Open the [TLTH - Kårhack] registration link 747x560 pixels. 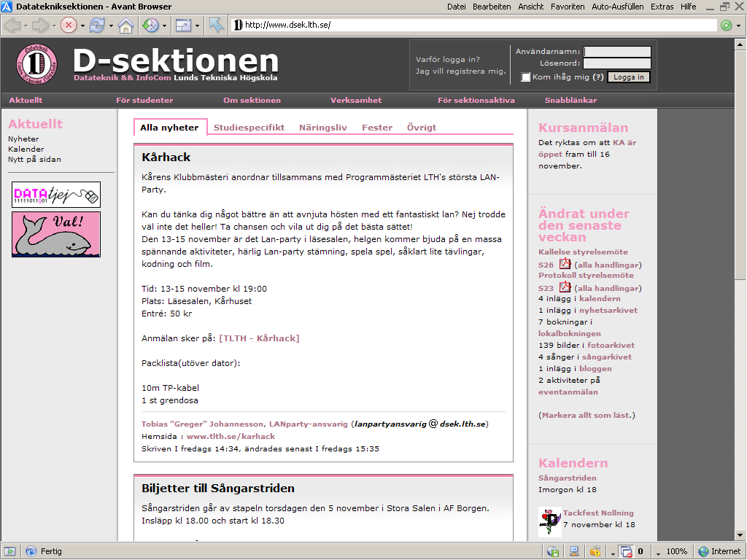pyautogui.click(x=259, y=338)
